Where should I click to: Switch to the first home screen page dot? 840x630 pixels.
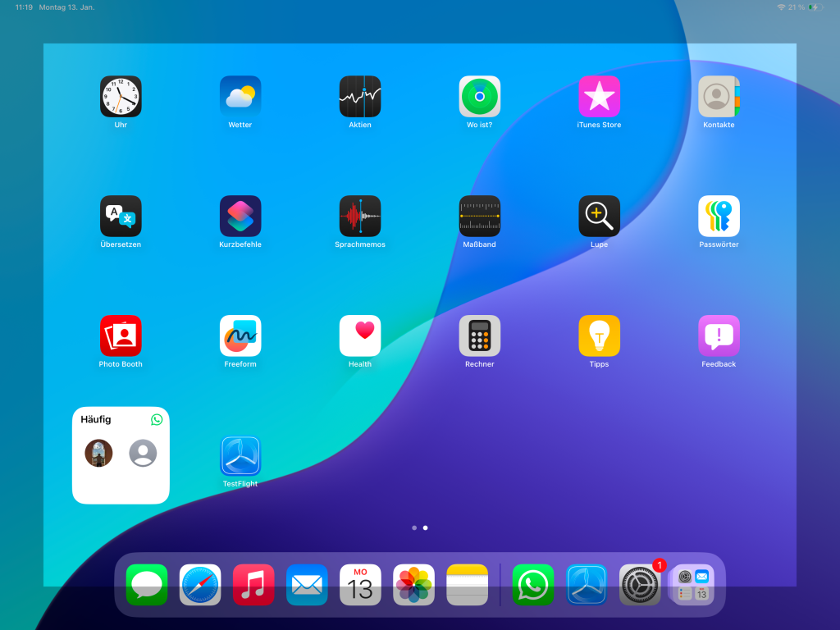(414, 527)
